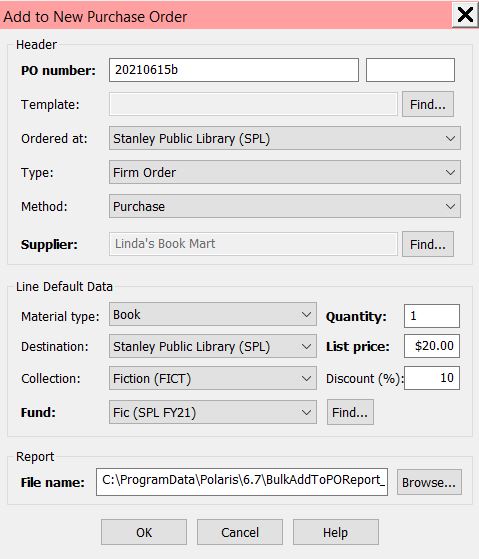Image resolution: width=479 pixels, height=559 pixels.
Task: Click Find next to the Template field
Action: point(428,104)
